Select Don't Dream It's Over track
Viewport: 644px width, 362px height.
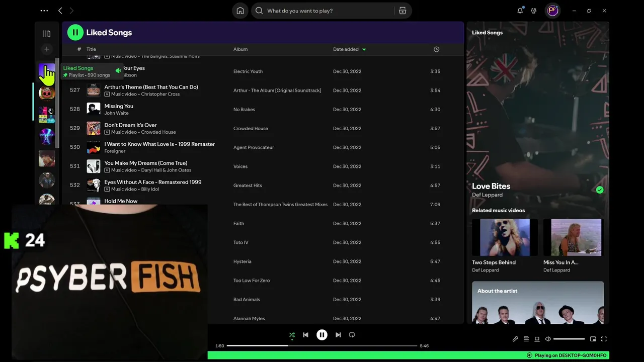(130, 125)
